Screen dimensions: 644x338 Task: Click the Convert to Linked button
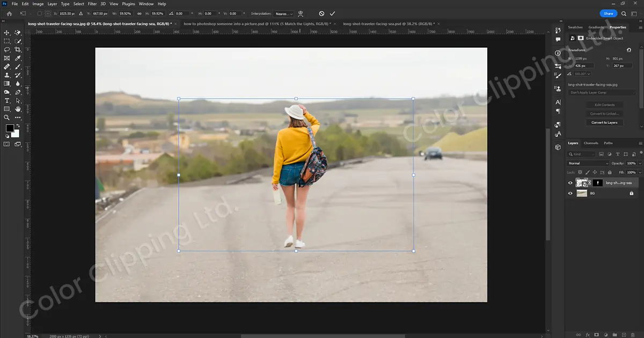(604, 114)
